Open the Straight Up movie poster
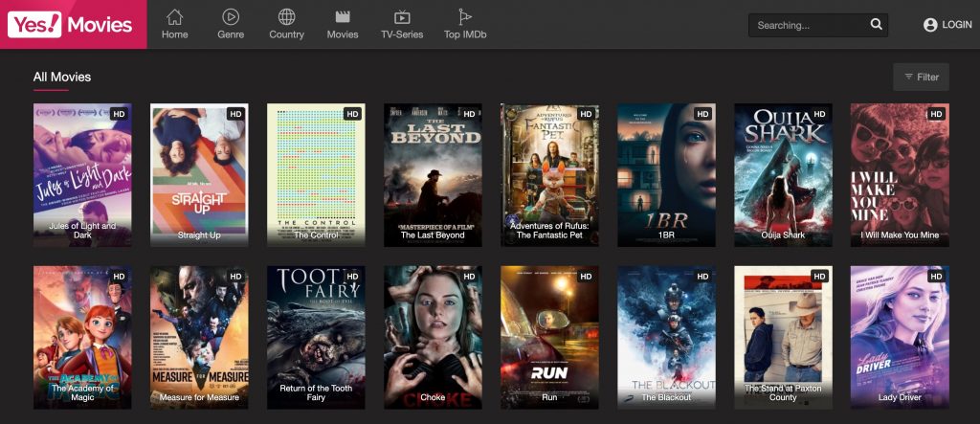The height and width of the screenshot is (424, 980). pyautogui.click(x=199, y=175)
